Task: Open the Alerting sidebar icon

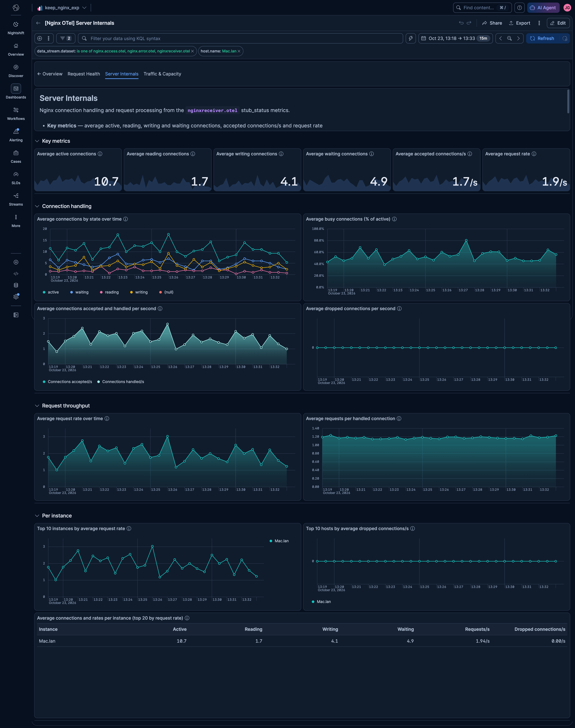Action: pos(16,135)
